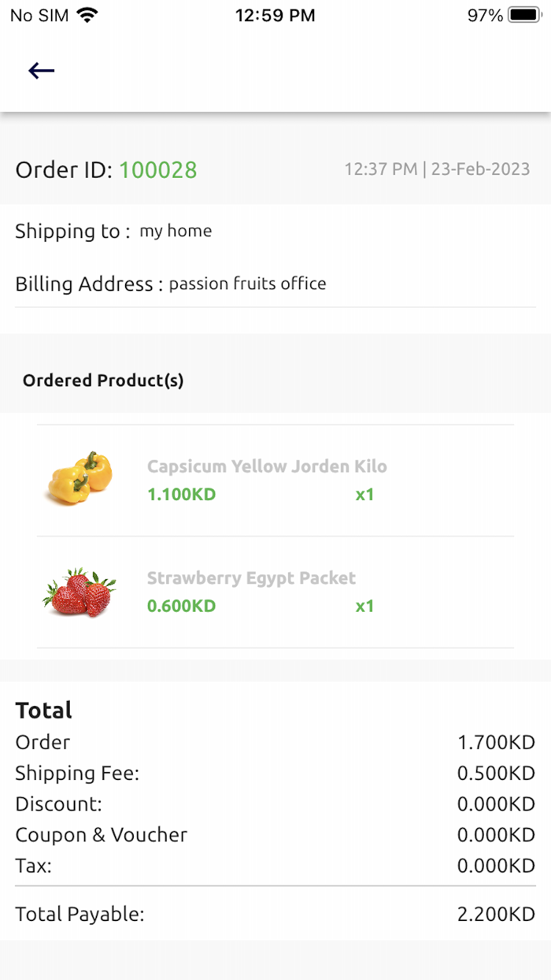The width and height of the screenshot is (551, 980).
Task: Tap the Capsicum Yellow product image
Action: (x=78, y=477)
